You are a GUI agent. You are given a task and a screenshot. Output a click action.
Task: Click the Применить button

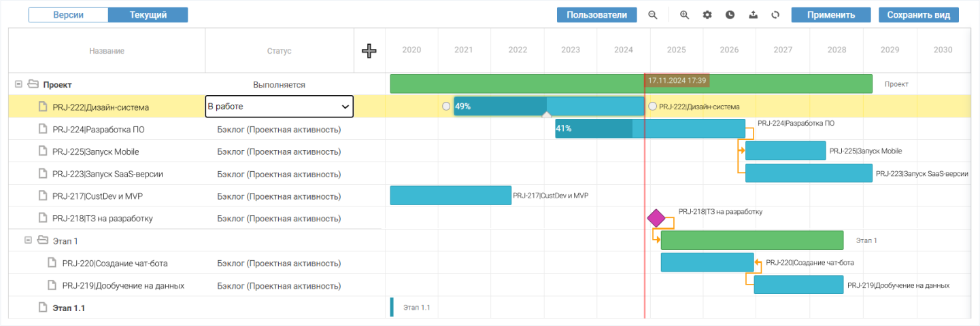831,15
